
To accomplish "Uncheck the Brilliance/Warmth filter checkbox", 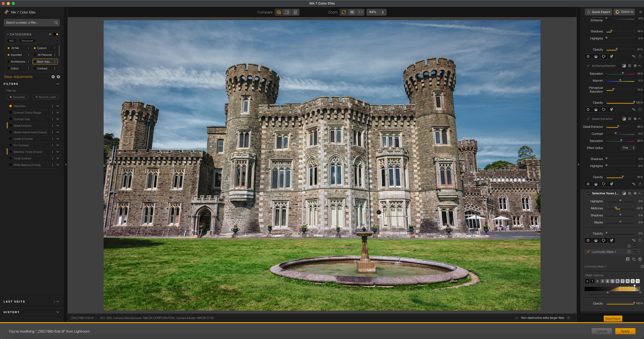I will [x=588, y=66].
